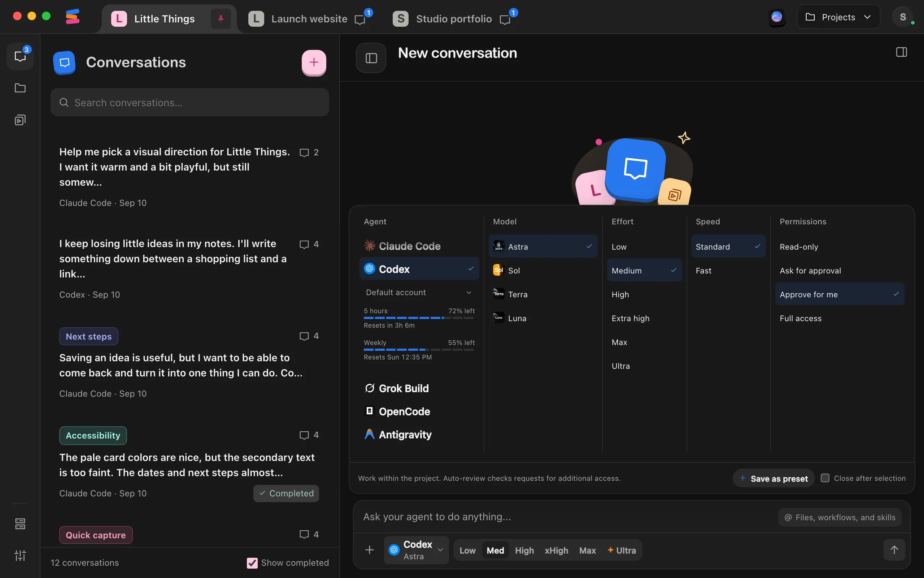Enable Close after selection checkbox
The height and width of the screenshot is (578, 924).
tap(825, 478)
